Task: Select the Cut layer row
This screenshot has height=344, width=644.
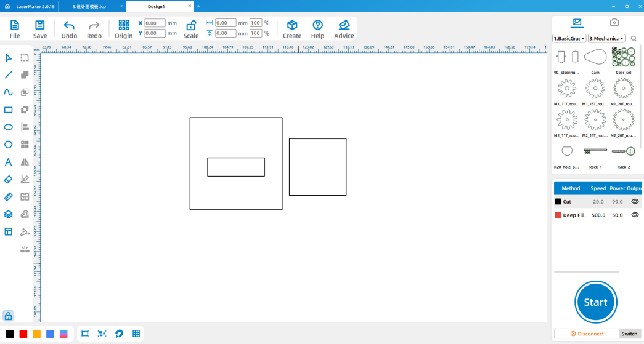Action: click(598, 202)
